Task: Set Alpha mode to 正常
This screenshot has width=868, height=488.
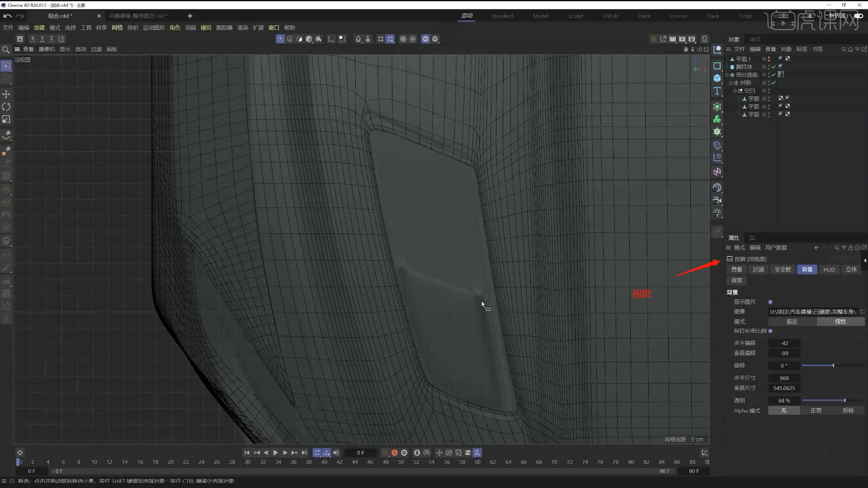Action: 816,411
